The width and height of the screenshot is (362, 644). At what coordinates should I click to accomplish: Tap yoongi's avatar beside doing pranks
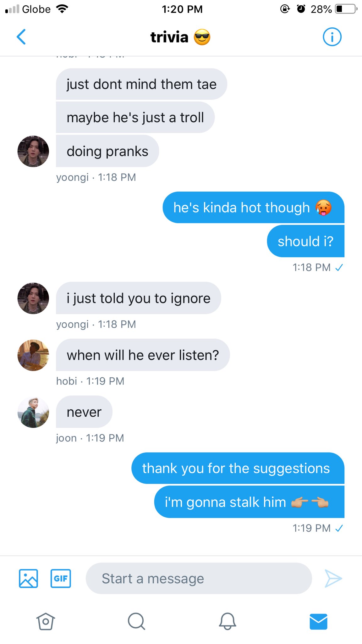(33, 151)
